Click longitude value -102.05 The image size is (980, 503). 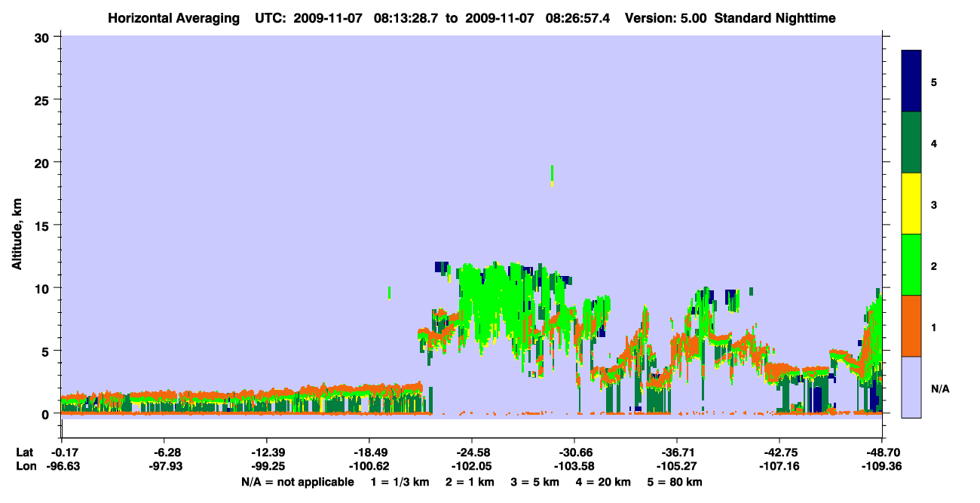(x=472, y=466)
